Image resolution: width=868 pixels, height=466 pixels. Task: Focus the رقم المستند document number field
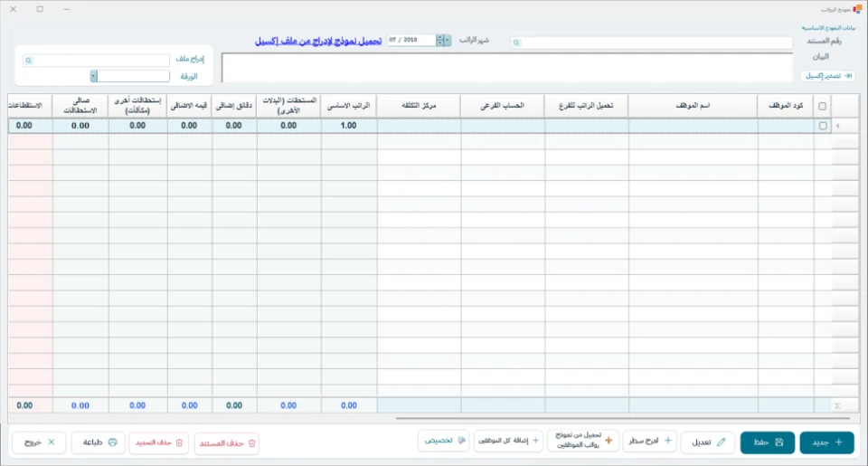(651, 43)
